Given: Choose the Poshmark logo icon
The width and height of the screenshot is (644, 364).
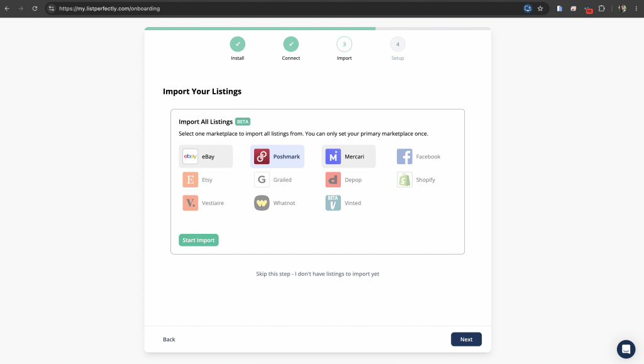Looking at the screenshot, I should [x=262, y=157].
